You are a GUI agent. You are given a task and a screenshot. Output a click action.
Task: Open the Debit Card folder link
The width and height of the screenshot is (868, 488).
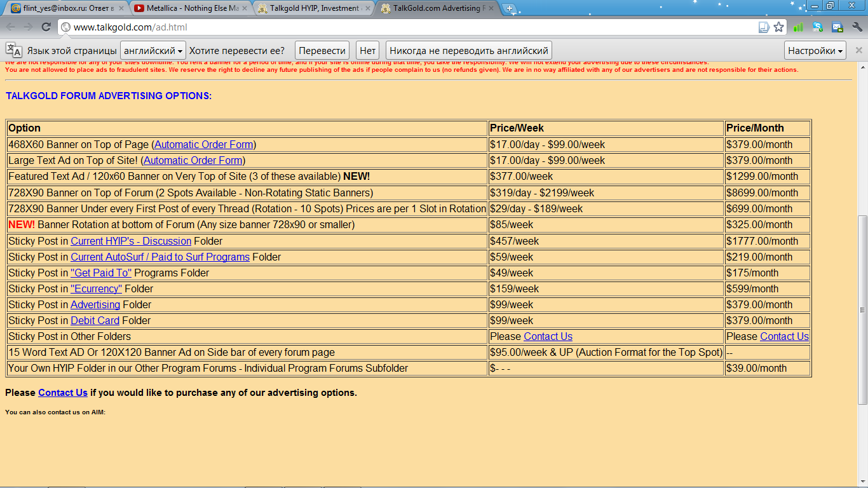(x=95, y=320)
